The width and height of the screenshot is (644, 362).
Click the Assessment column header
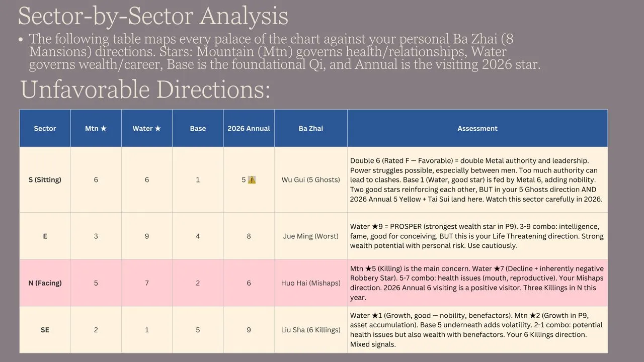pos(477,128)
